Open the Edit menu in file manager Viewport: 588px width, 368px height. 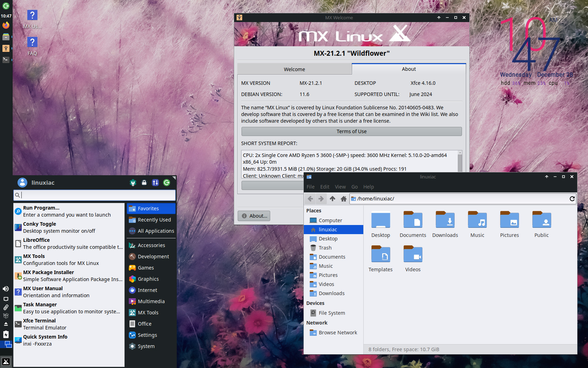pyautogui.click(x=325, y=187)
